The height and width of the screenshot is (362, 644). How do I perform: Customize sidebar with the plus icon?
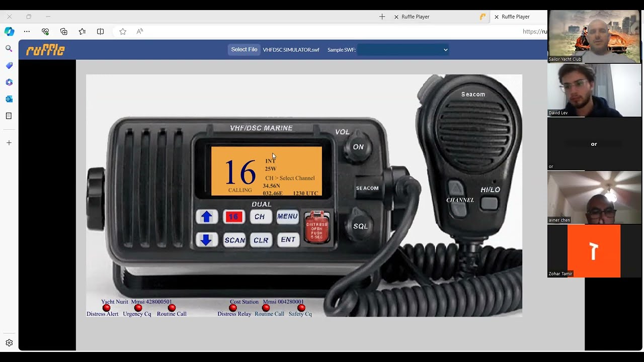[9, 143]
